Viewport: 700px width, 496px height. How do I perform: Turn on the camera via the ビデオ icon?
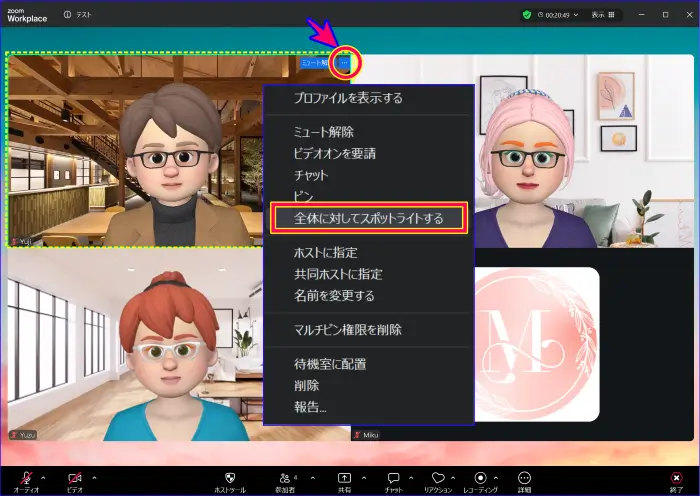coord(75,478)
